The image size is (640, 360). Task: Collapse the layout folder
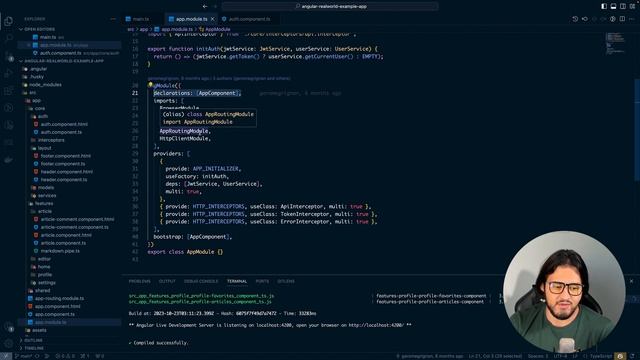click(x=44, y=148)
